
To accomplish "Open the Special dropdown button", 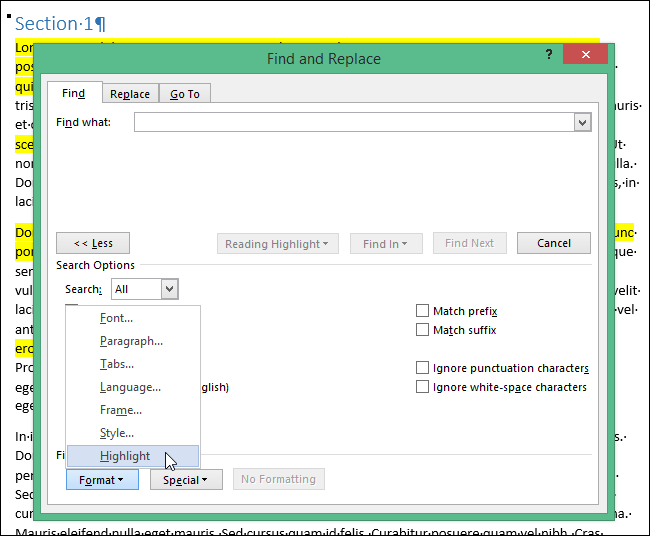I will tap(186, 480).
